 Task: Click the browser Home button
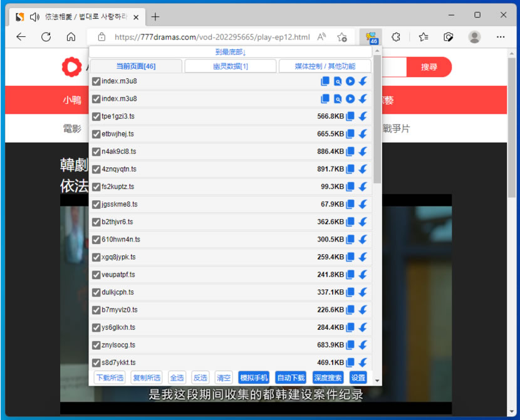[x=71, y=37]
